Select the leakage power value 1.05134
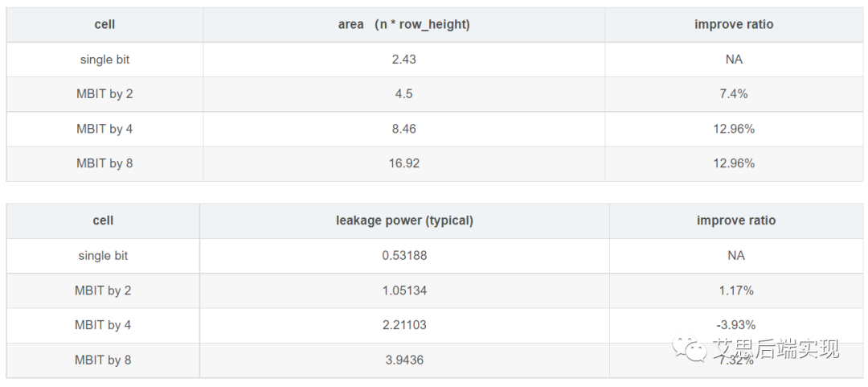 click(404, 290)
